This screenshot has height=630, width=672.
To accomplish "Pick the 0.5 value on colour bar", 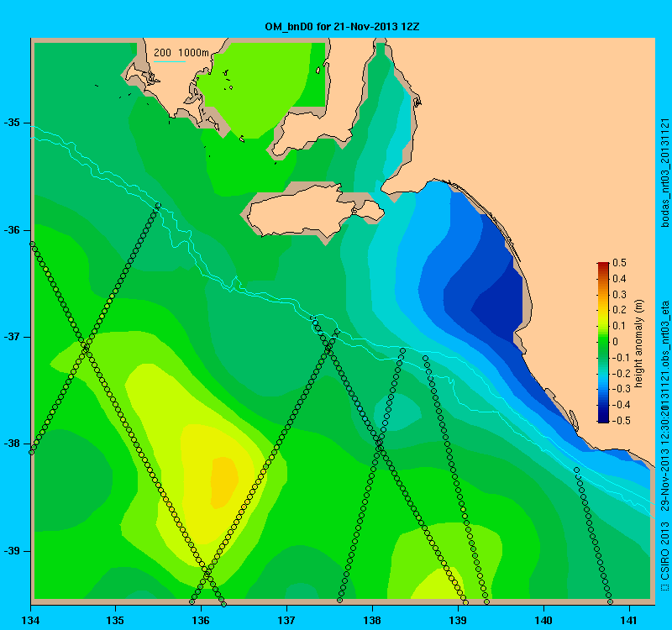I will tap(619, 263).
